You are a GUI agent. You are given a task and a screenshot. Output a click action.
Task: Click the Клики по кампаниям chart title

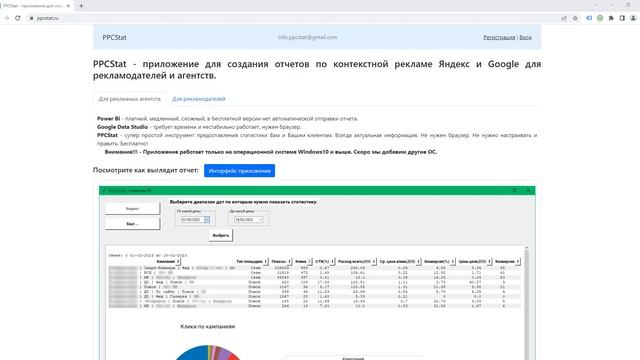click(208, 327)
